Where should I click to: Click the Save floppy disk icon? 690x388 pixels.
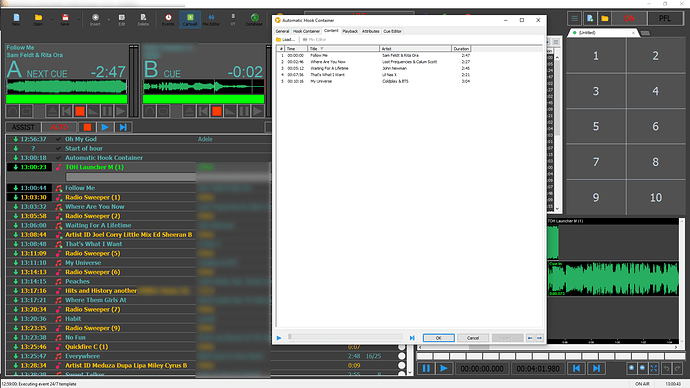click(x=65, y=19)
